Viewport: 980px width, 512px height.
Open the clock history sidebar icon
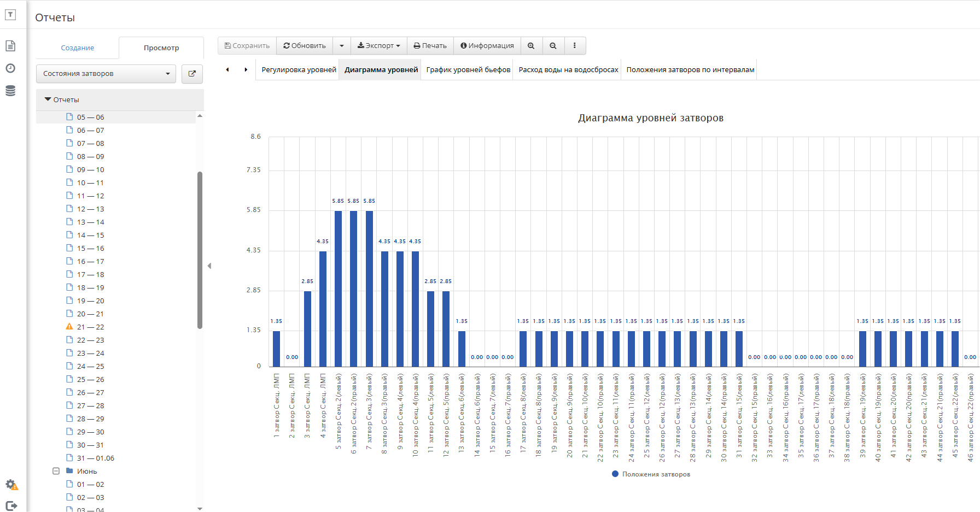[x=10, y=68]
